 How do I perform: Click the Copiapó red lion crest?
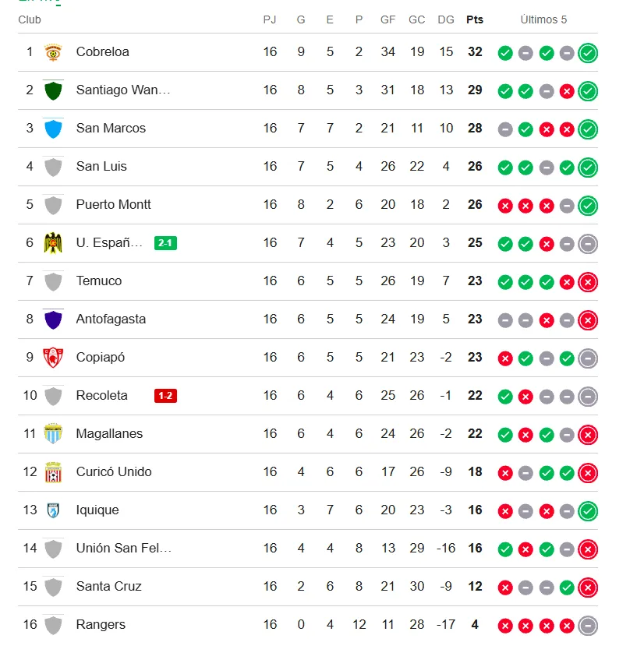pyautogui.click(x=53, y=358)
